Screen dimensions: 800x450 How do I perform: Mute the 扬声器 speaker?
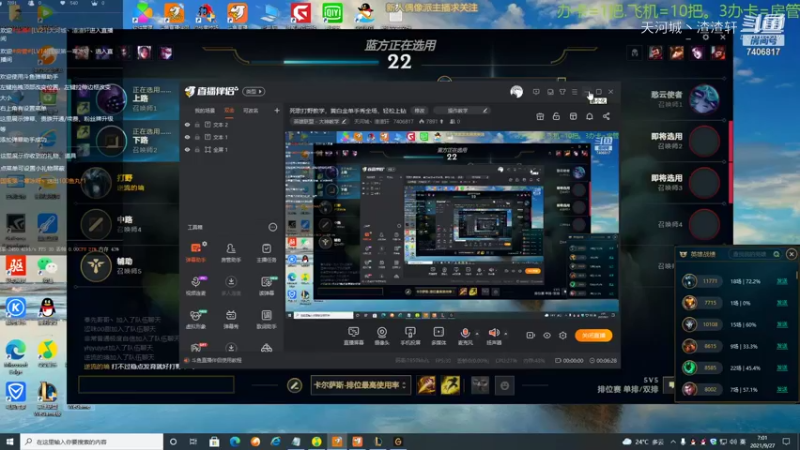tap(494, 336)
